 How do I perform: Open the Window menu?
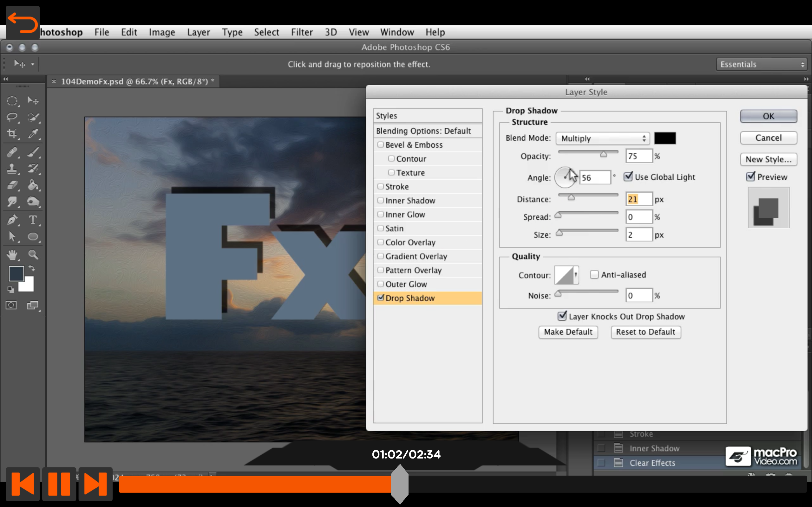(397, 32)
